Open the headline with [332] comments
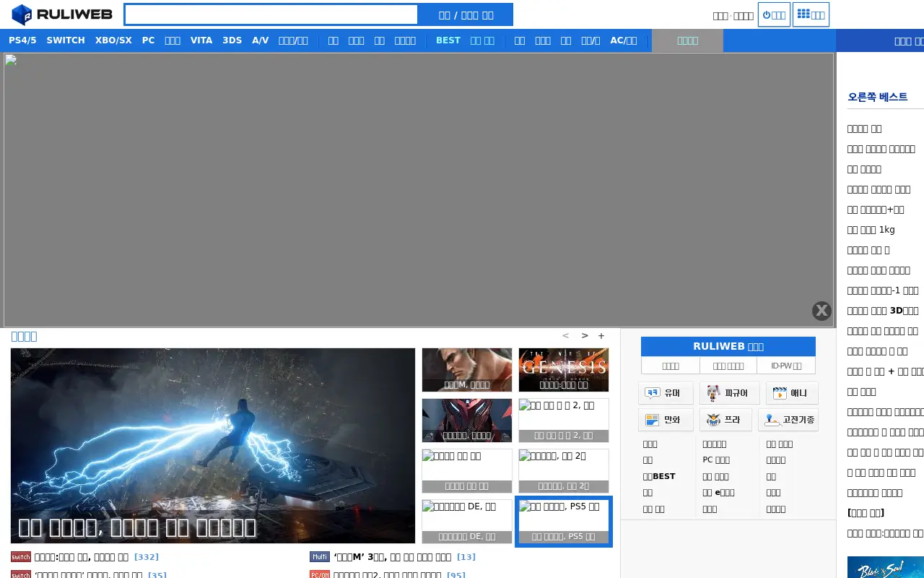Viewport: 924px width, 578px height. pos(96,557)
